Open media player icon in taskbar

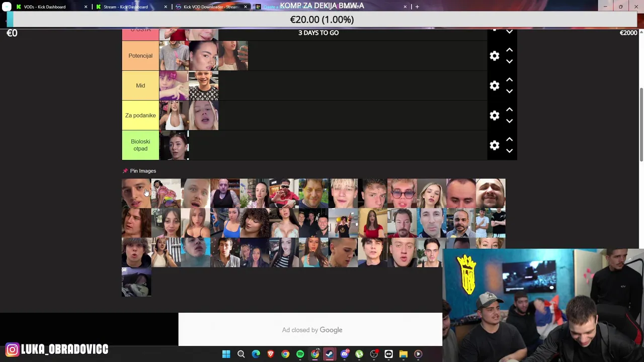click(x=418, y=354)
